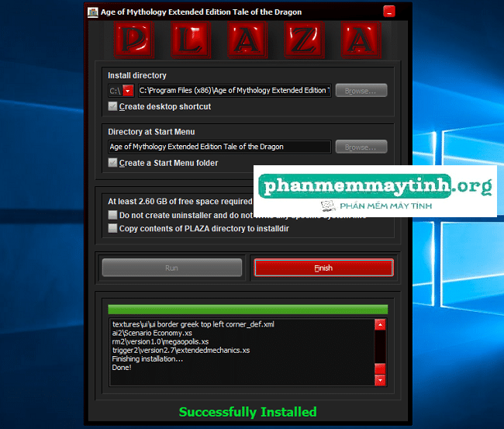Enable Copy contents of PLAZA directory option
504x429 pixels.
(x=113, y=229)
